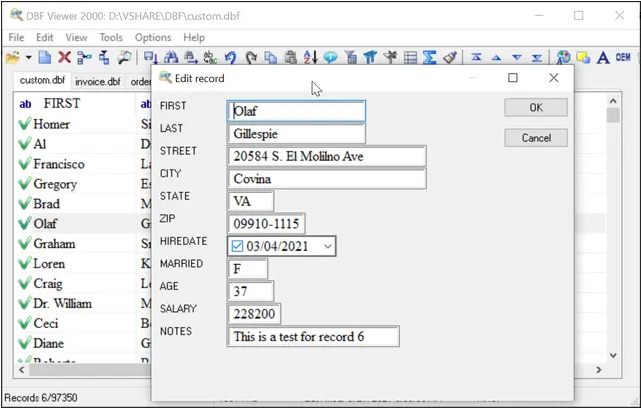Screen dimensions: 641x408
Task: Click the Redo arrow icon
Action: pyautogui.click(x=251, y=57)
